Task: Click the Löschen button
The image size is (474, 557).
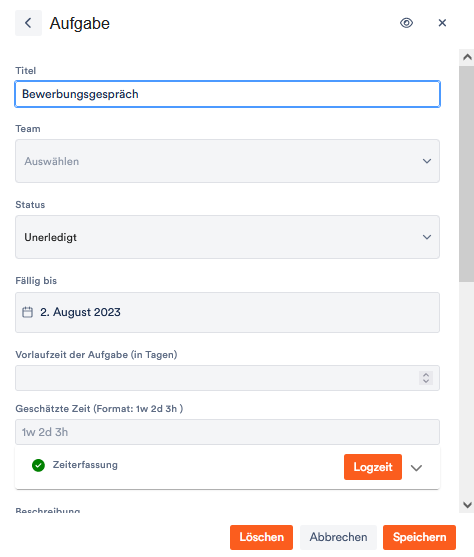Action: pyautogui.click(x=261, y=537)
